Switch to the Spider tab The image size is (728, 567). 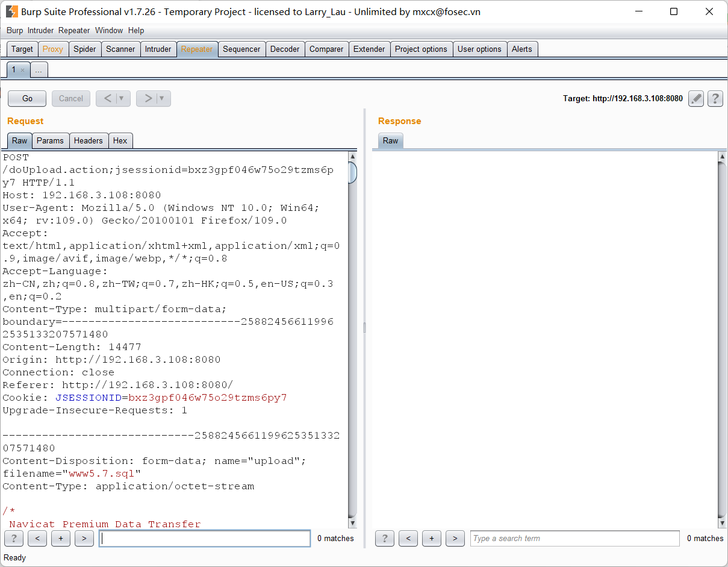point(85,49)
